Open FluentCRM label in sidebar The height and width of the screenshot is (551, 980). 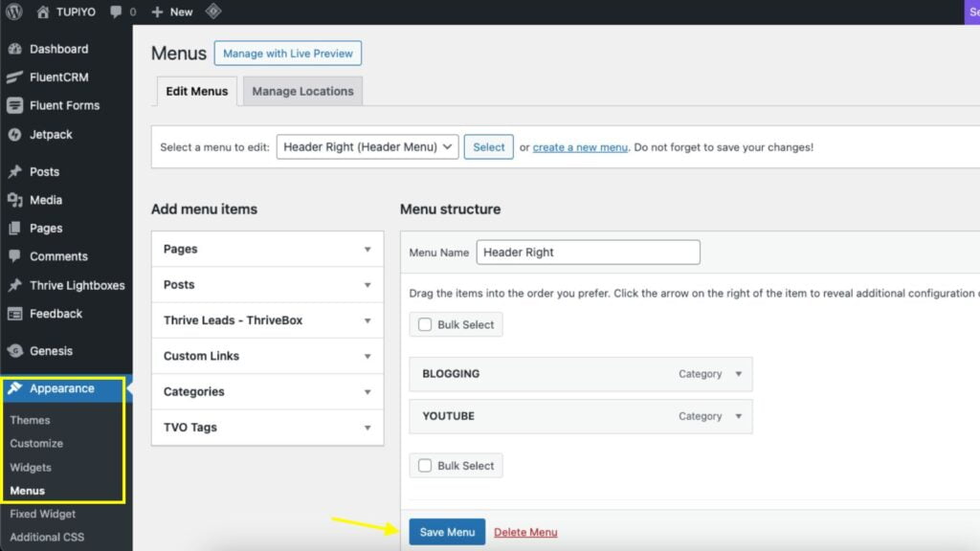[x=58, y=77]
